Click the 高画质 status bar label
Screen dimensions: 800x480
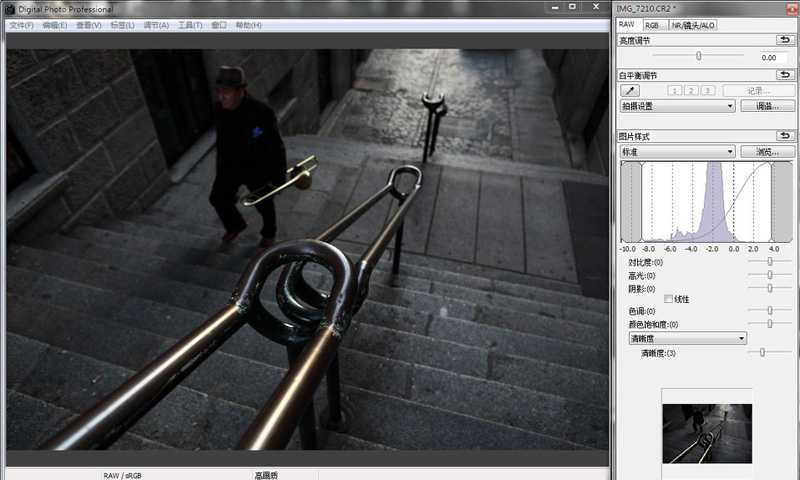click(x=266, y=475)
